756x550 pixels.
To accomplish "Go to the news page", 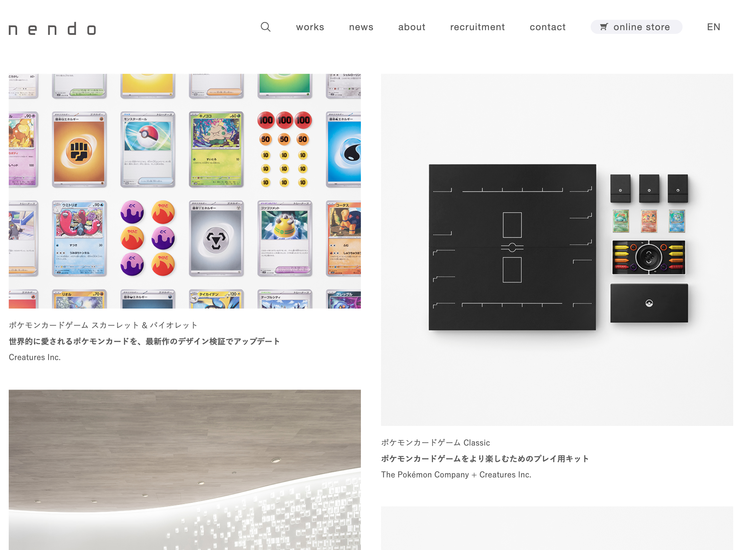I will (x=361, y=27).
